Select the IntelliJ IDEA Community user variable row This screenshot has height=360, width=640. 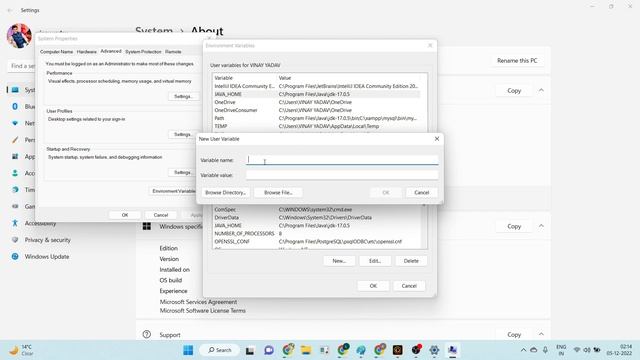click(316, 86)
